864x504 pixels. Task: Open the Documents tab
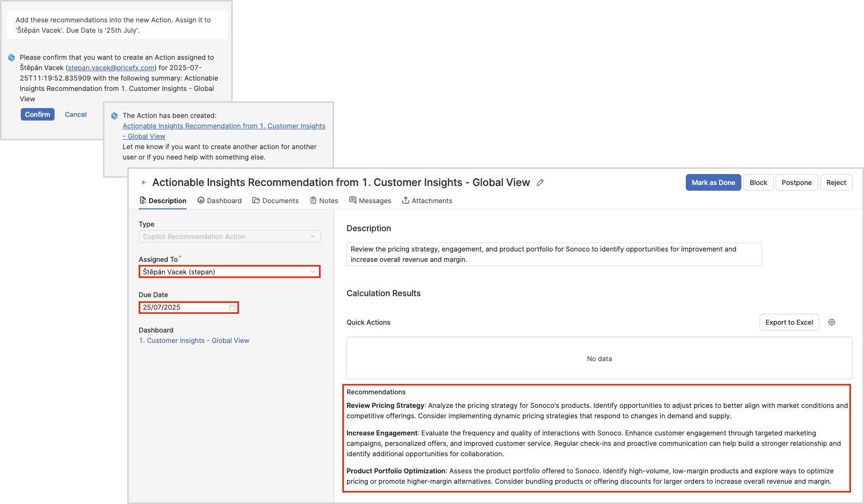(275, 201)
